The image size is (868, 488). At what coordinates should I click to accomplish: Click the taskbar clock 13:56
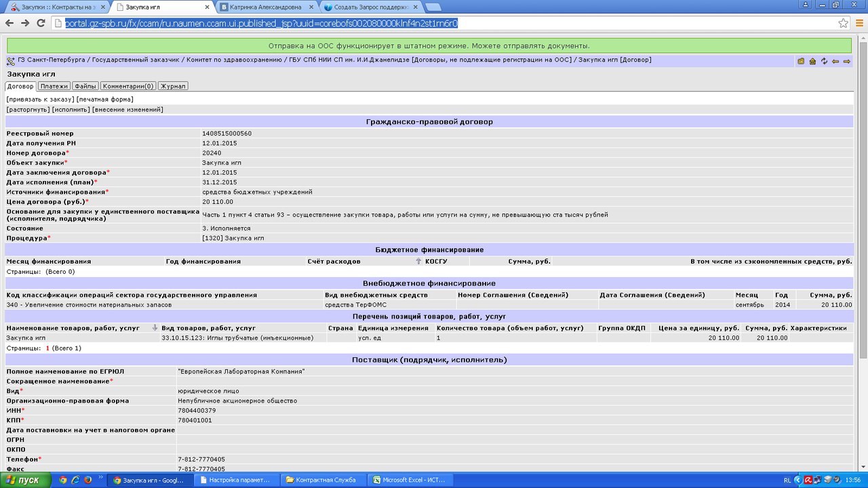point(853,480)
